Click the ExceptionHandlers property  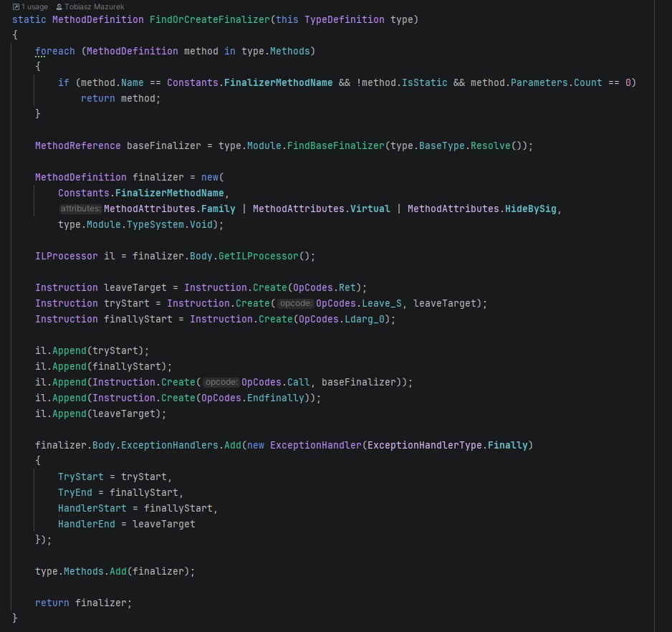coord(169,446)
